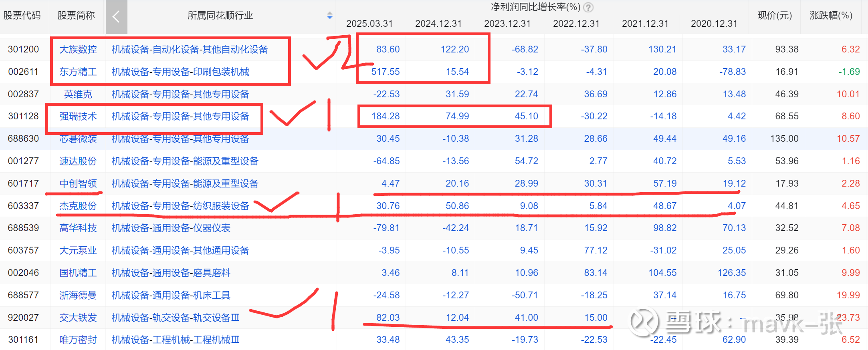Select stock code 603337
The image size is (868, 350).
[x=24, y=206]
